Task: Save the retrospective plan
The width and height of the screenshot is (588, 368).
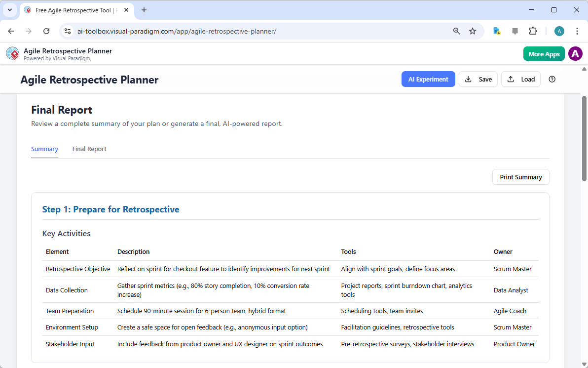Action: 478,79
